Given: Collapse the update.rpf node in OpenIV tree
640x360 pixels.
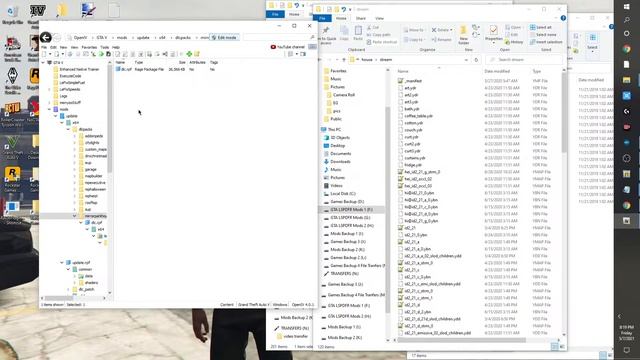Looking at the screenshot, I should point(62,263).
